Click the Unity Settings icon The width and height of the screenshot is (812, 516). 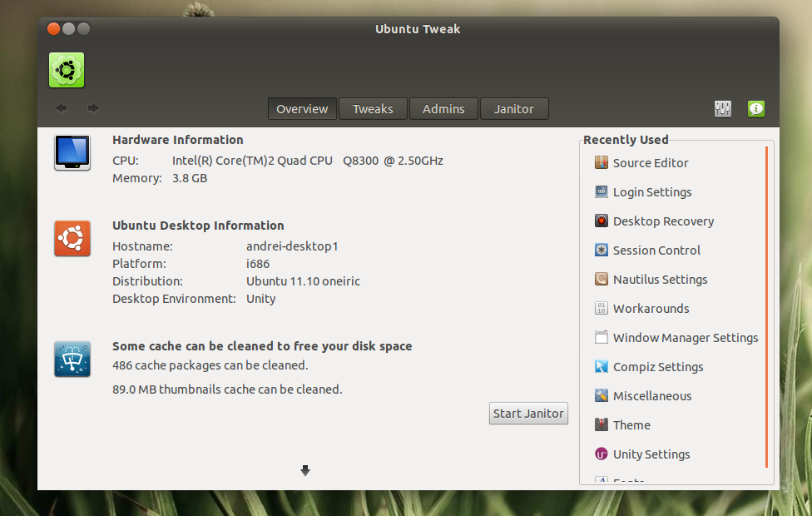pyautogui.click(x=602, y=454)
